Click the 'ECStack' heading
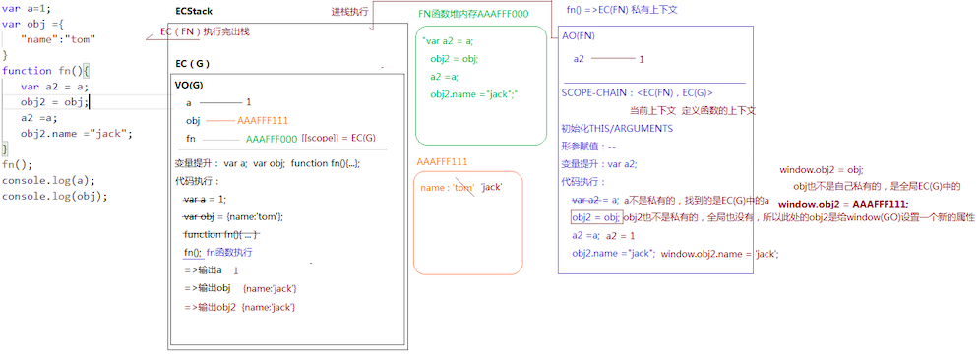The image size is (980, 357). click(195, 11)
